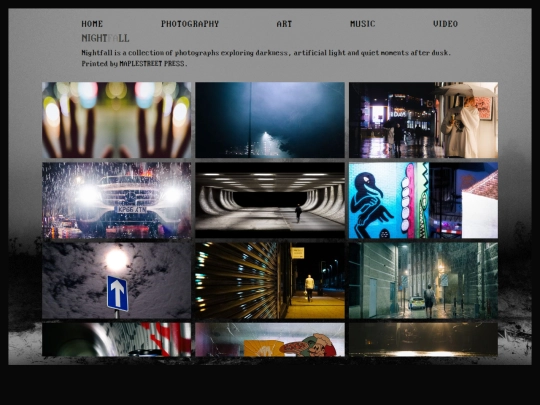Open the one-way arrow sign photo

(x=116, y=281)
